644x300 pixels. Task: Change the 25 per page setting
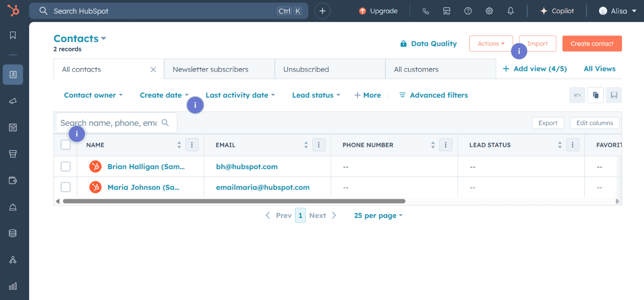click(378, 215)
